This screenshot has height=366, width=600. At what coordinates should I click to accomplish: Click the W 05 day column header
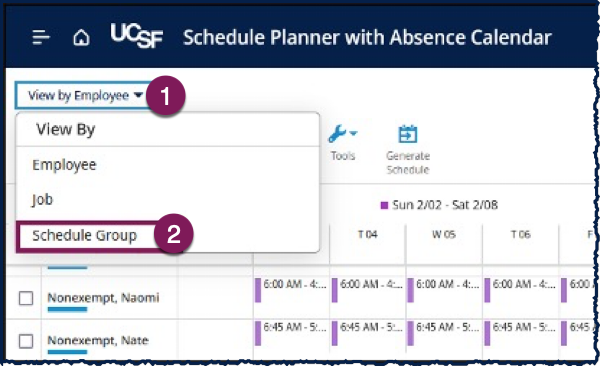[444, 234]
